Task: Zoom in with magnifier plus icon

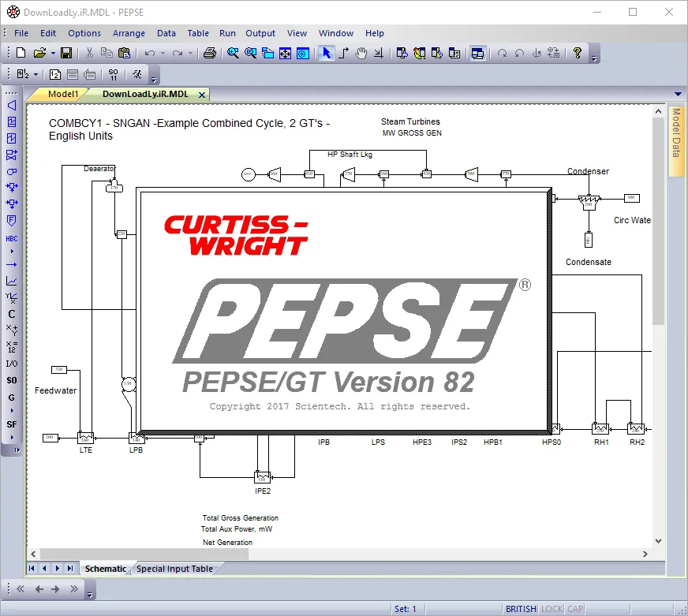Action: pyautogui.click(x=233, y=53)
